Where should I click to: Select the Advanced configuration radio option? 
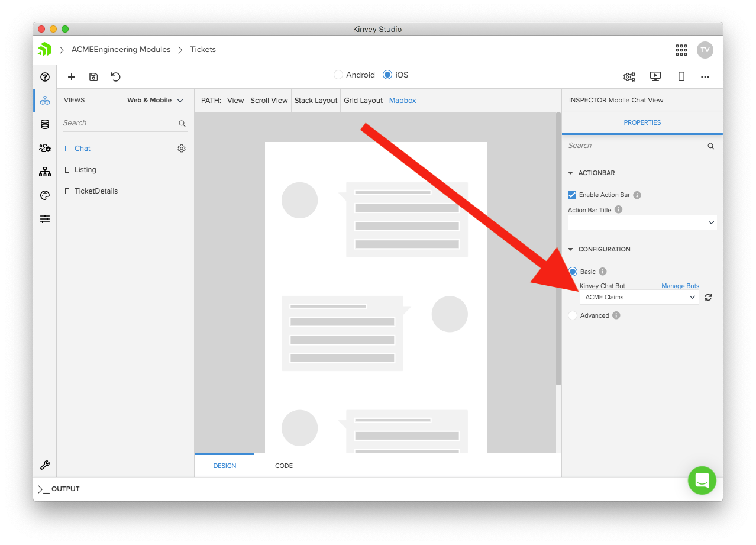tap(573, 315)
